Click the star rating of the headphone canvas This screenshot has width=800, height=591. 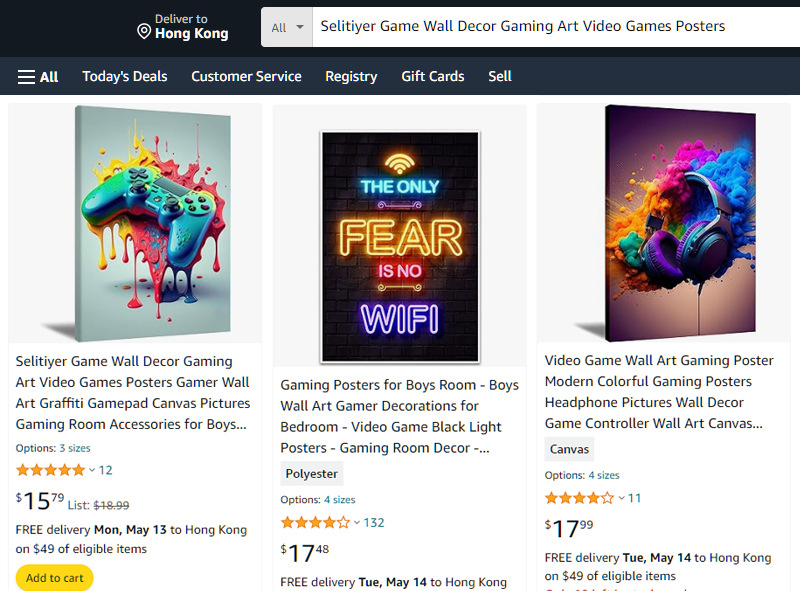(x=579, y=498)
